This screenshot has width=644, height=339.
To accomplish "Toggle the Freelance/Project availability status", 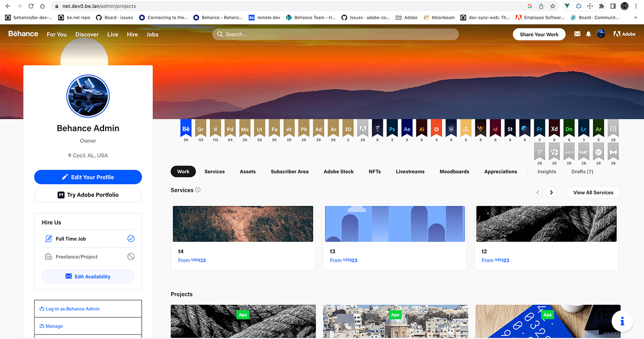I will point(131,257).
